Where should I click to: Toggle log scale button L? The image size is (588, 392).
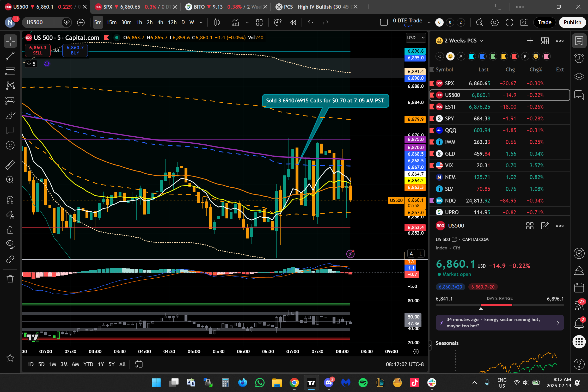pyautogui.click(x=420, y=253)
